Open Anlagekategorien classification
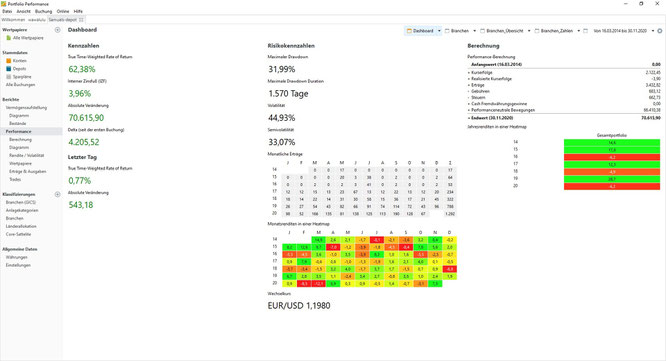This screenshot has height=361, width=666. (x=22, y=210)
